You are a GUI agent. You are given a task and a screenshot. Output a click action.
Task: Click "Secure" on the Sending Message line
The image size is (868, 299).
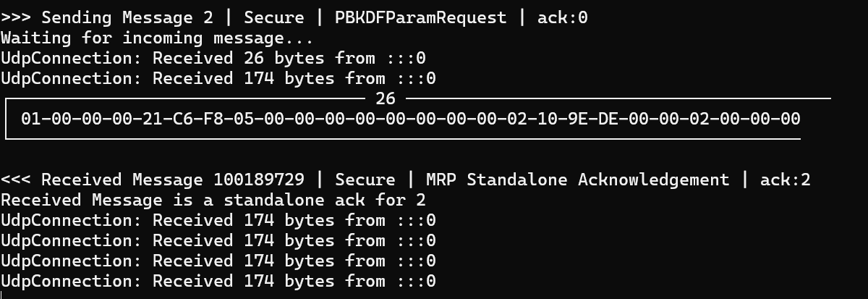coord(273,17)
